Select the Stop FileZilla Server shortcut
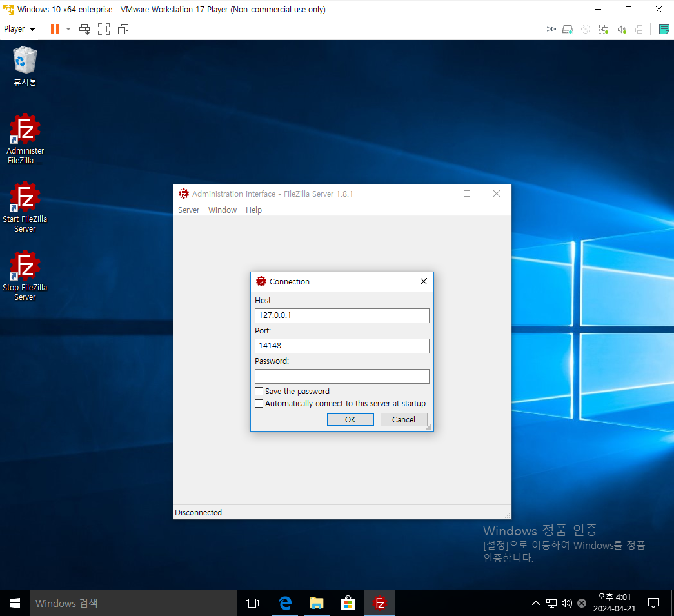Image resolution: width=674 pixels, height=616 pixels. [25, 275]
